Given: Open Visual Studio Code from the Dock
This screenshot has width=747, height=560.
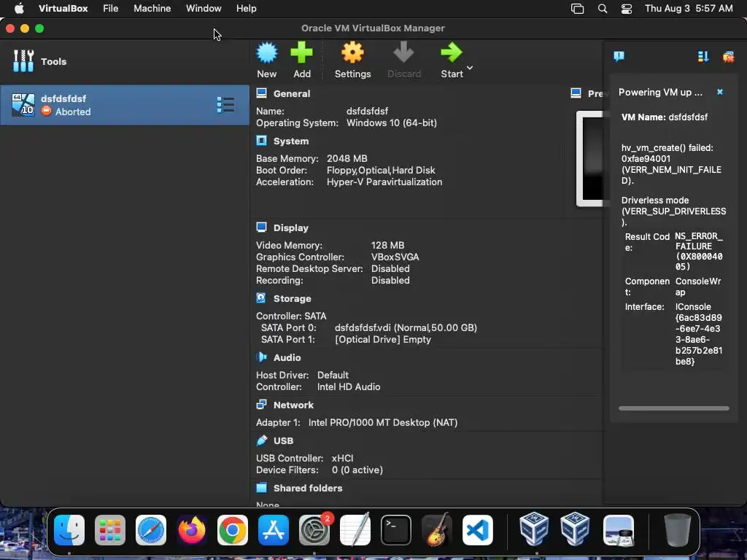Looking at the screenshot, I should coord(477,530).
